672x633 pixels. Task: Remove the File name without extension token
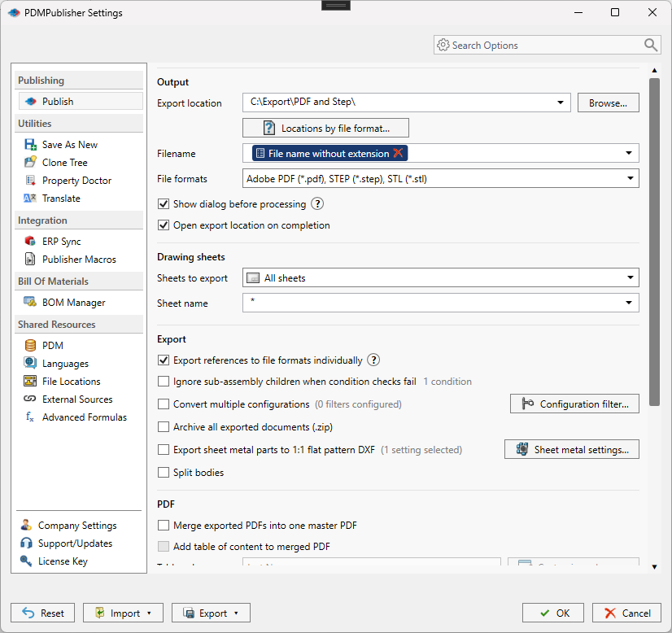[398, 153]
